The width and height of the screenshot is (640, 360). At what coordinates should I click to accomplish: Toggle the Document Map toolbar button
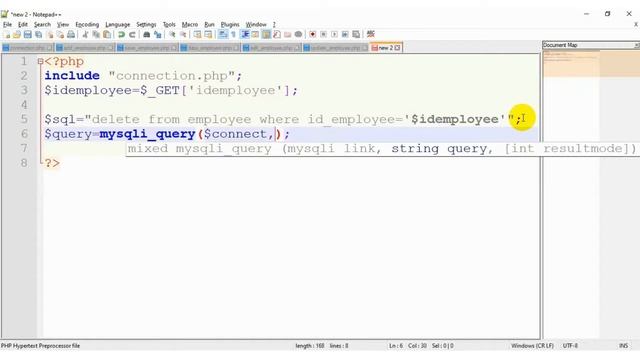(x=266, y=35)
